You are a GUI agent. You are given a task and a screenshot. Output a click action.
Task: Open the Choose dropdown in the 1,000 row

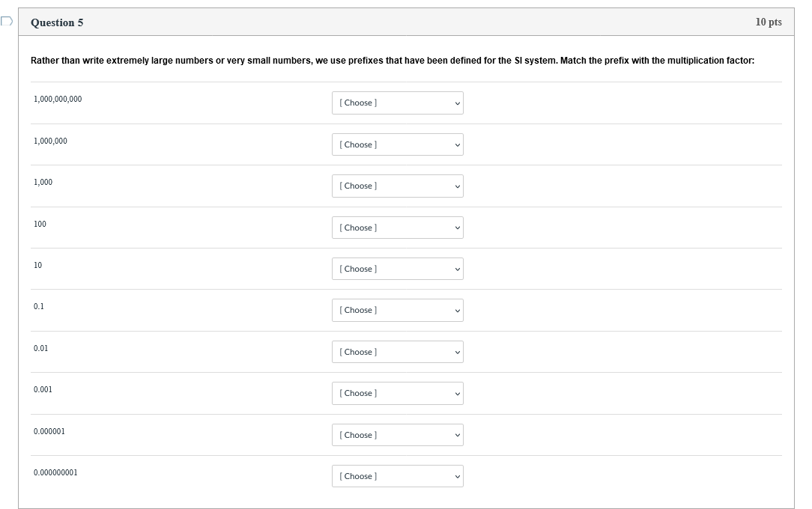(x=397, y=186)
